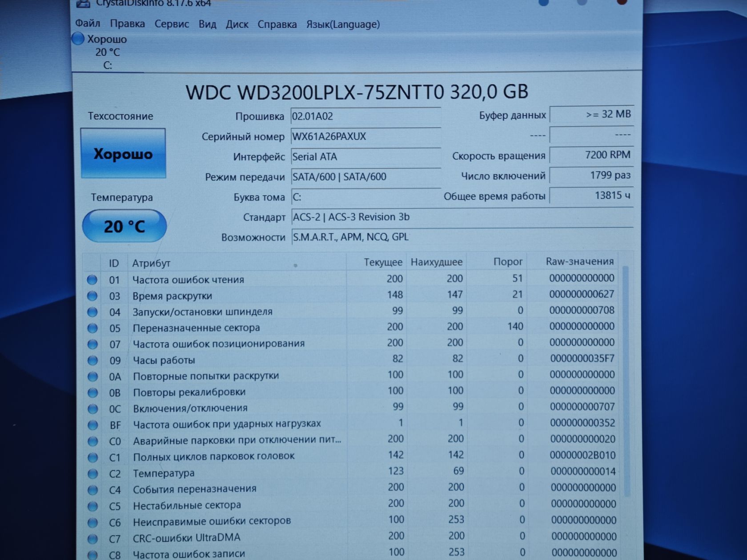
Task: Open the Вид menu
Action: pyautogui.click(x=207, y=24)
